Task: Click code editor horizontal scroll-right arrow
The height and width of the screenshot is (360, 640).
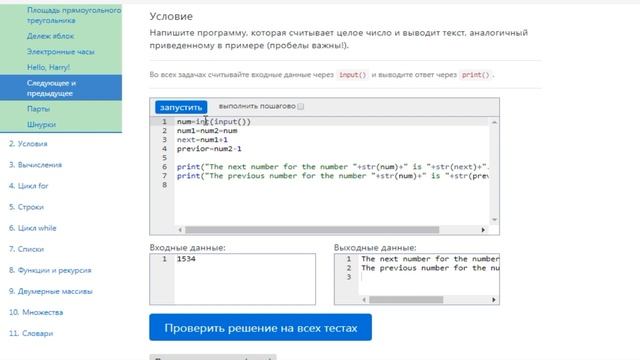Action: [x=483, y=230]
